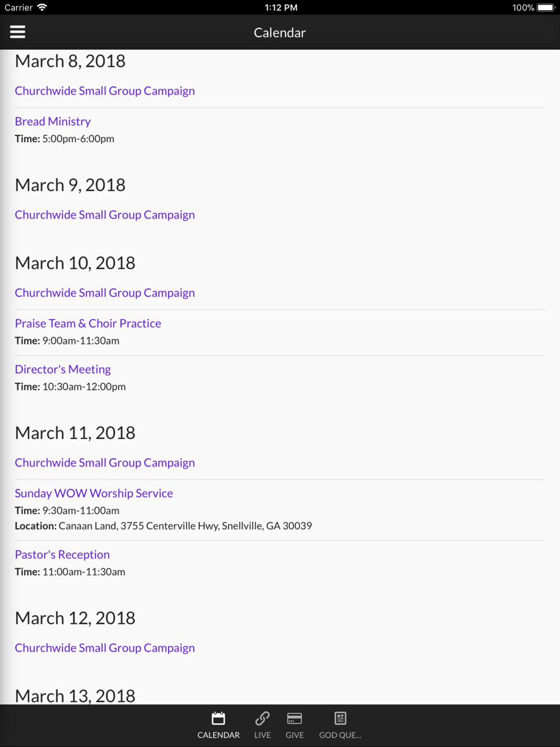Open the Pastor's Reception event
The image size is (560, 747).
62,555
